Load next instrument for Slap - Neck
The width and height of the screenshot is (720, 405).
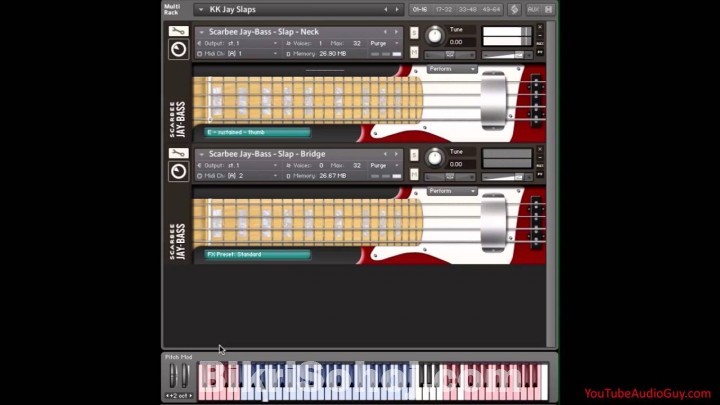pyautogui.click(x=396, y=32)
